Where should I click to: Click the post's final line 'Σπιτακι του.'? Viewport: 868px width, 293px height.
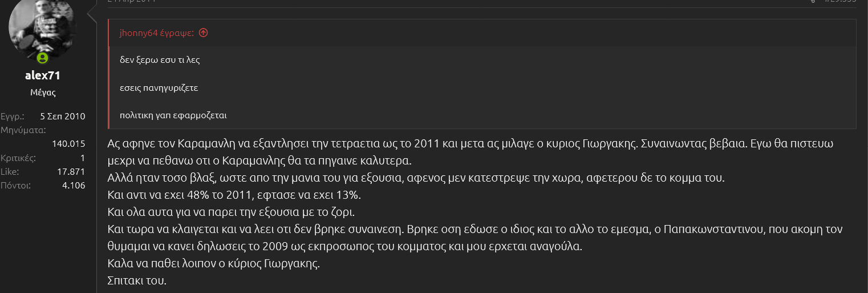pyautogui.click(x=137, y=281)
